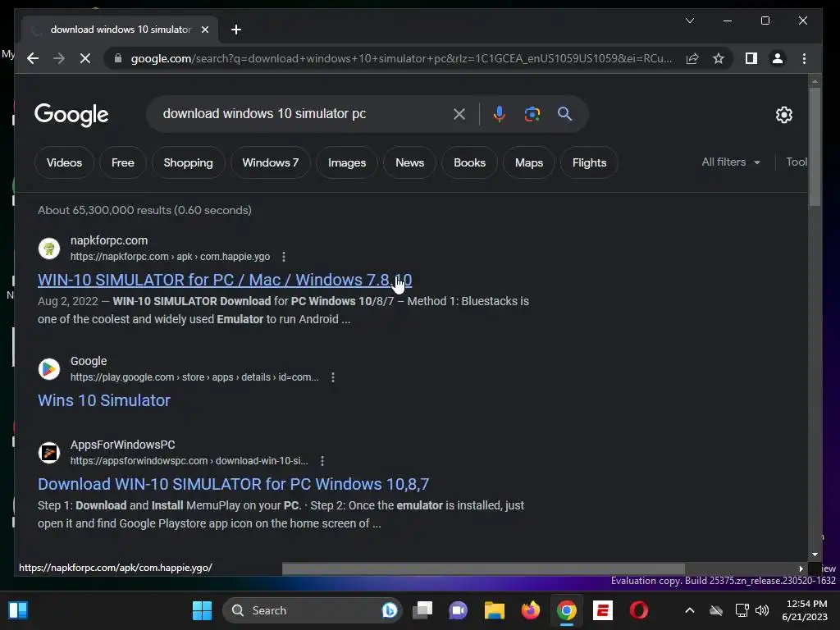Click the horizontal scrollbar thumb

coord(483,568)
